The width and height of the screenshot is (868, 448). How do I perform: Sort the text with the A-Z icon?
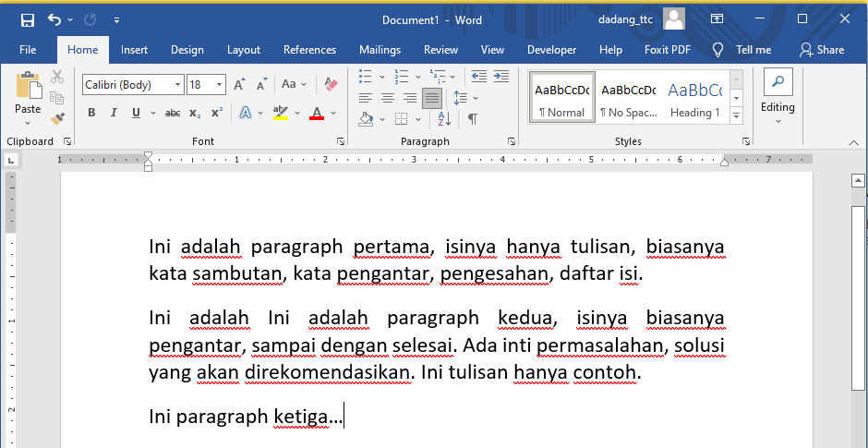445,118
